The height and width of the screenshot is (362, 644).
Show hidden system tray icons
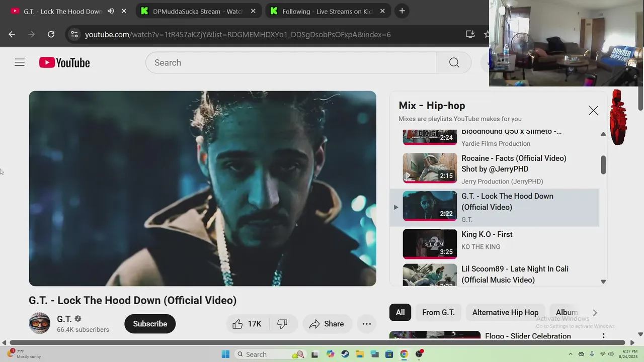point(571,354)
